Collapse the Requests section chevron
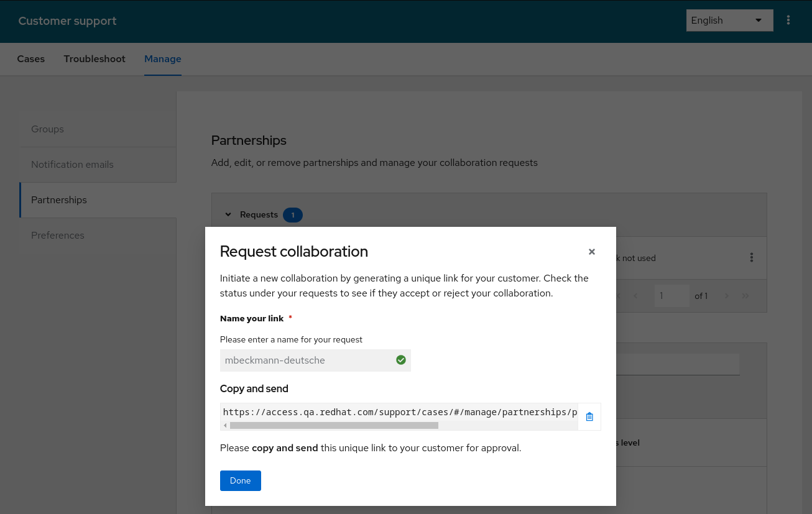812x514 pixels. coord(228,214)
